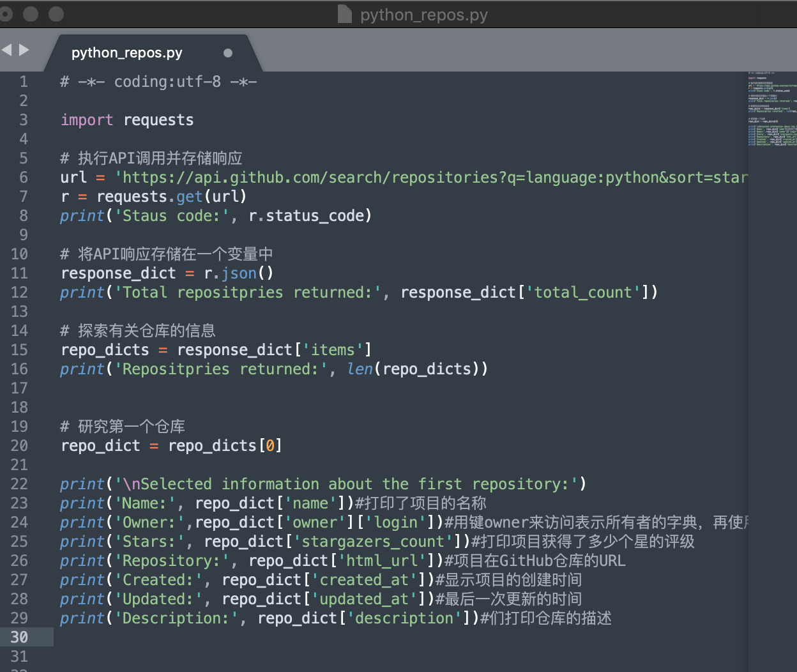Click 'total_count' key on line 12
This screenshot has height=672, width=797.
(x=583, y=293)
